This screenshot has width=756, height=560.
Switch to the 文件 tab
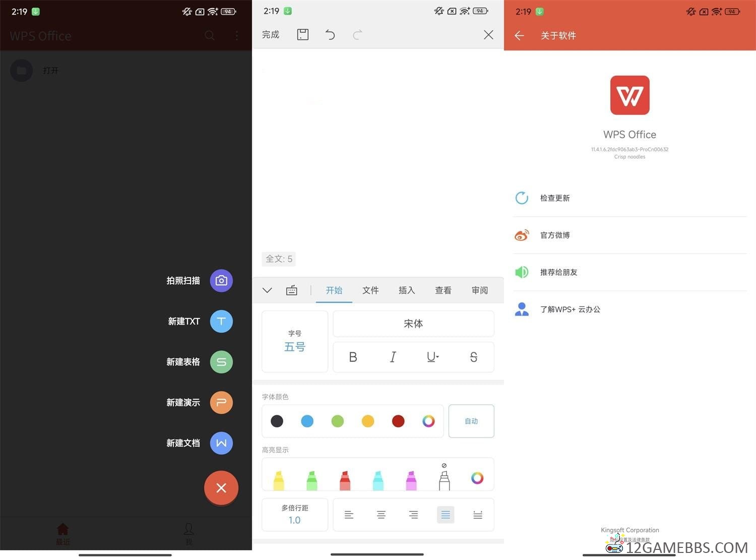click(370, 290)
